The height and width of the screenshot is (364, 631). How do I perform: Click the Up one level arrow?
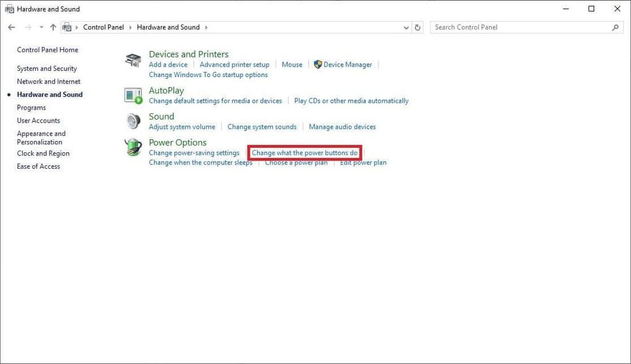pos(53,27)
